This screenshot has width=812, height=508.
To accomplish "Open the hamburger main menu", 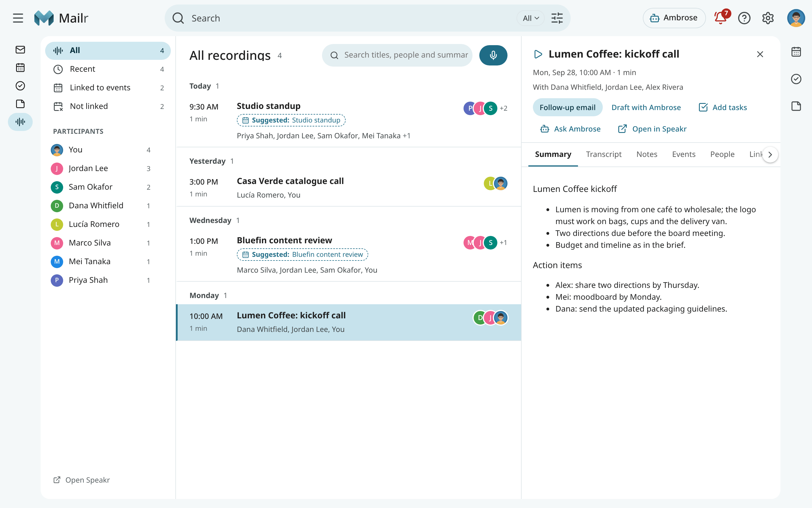I will pyautogui.click(x=18, y=18).
